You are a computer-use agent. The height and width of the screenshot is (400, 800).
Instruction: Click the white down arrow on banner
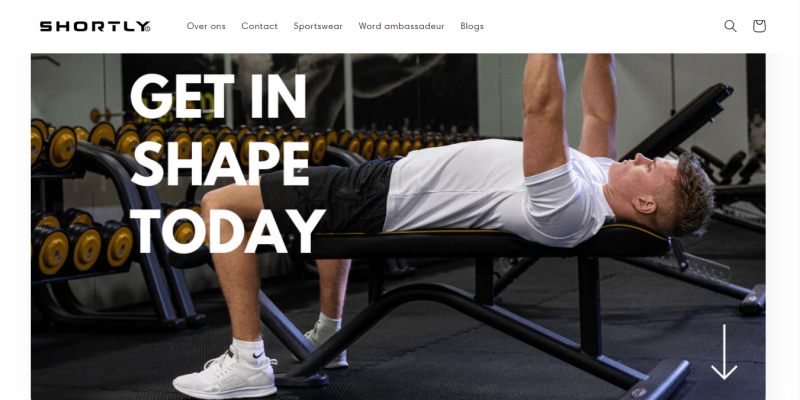coord(724,352)
